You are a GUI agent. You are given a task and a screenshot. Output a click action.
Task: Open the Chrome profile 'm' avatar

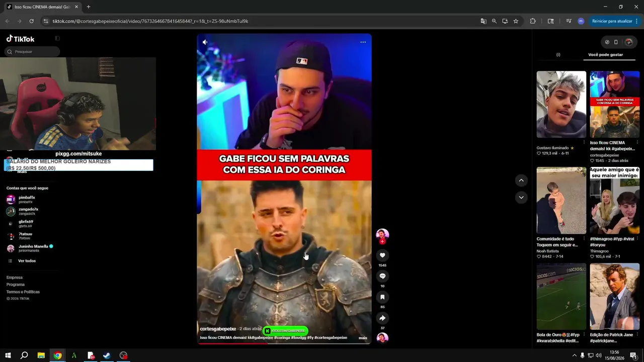coord(581,21)
